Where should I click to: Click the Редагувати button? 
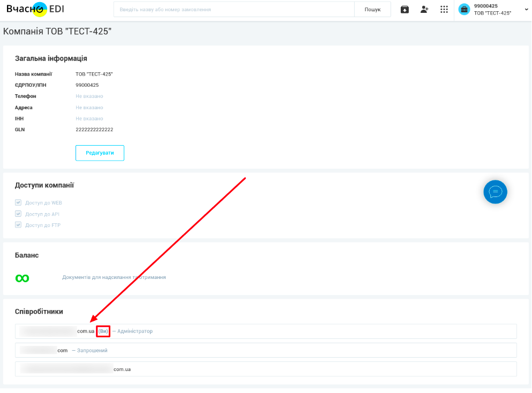tap(100, 153)
